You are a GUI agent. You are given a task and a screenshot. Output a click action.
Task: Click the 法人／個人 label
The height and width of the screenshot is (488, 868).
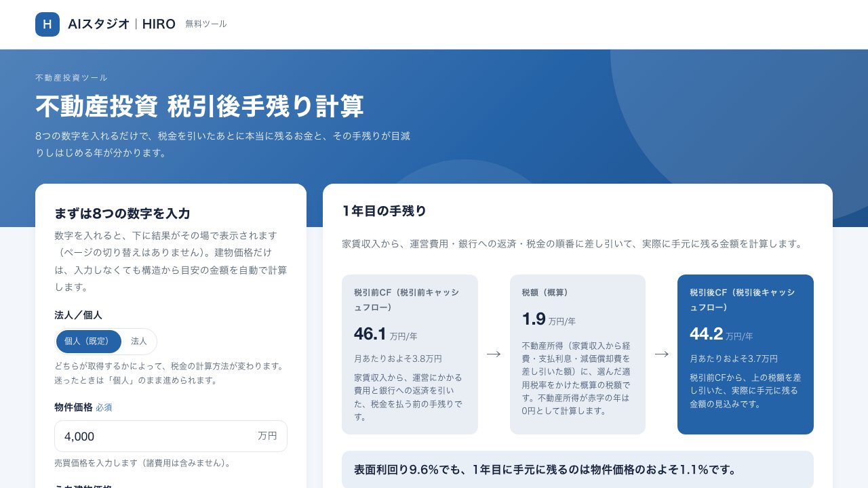point(78,315)
